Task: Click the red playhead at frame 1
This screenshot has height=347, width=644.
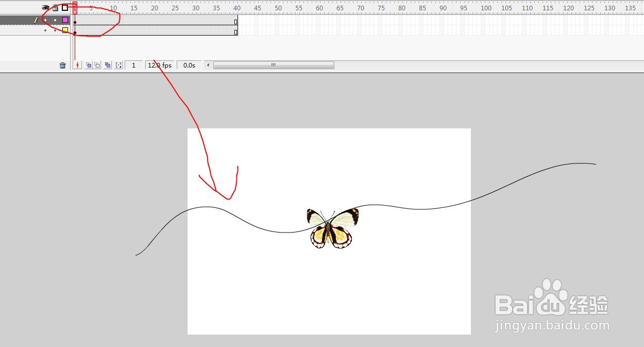Action: point(75,8)
